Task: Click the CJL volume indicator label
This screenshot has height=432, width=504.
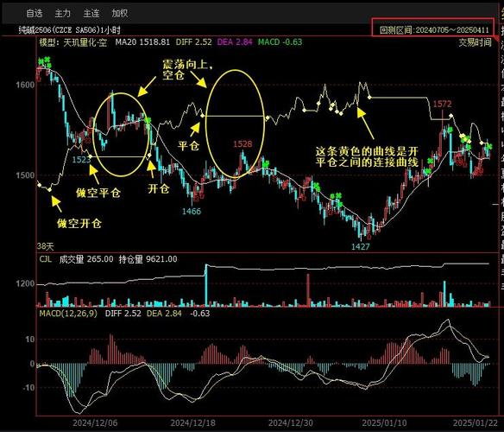Action: [x=46, y=259]
